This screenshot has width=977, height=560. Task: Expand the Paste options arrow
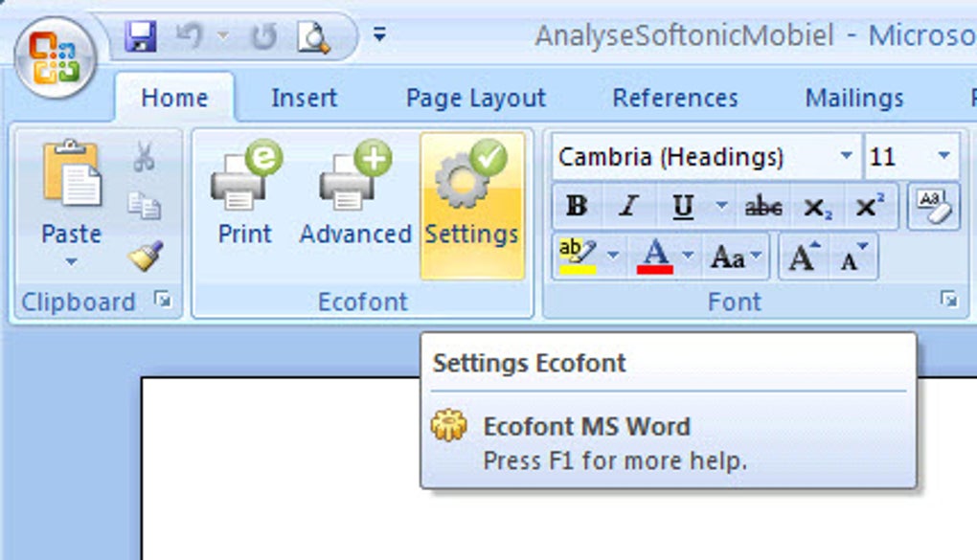click(71, 262)
